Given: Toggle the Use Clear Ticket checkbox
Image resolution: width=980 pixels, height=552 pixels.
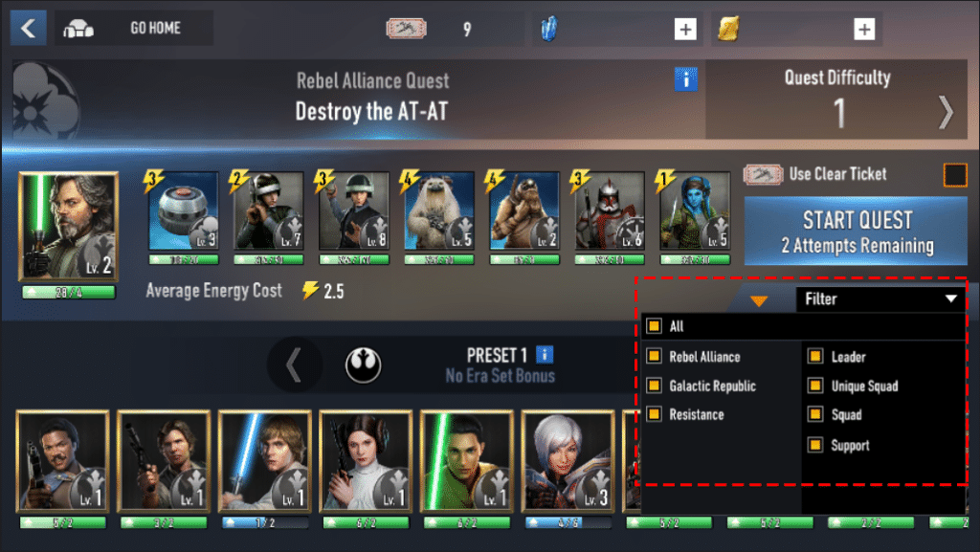Looking at the screenshot, I should pos(955,175).
